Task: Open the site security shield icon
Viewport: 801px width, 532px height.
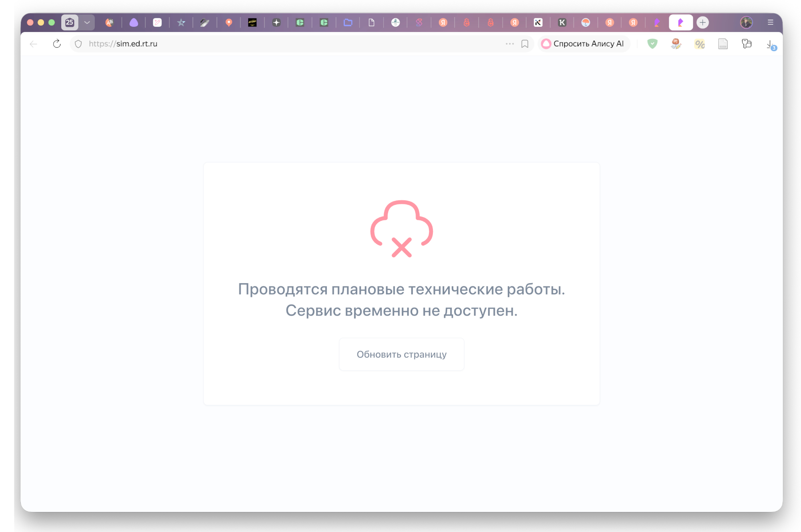Action: point(78,44)
